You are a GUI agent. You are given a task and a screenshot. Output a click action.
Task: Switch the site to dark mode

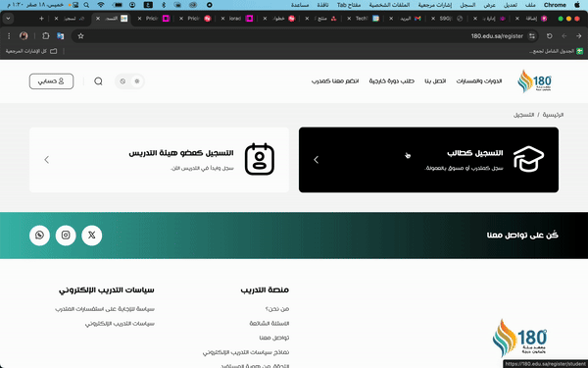[x=122, y=81]
